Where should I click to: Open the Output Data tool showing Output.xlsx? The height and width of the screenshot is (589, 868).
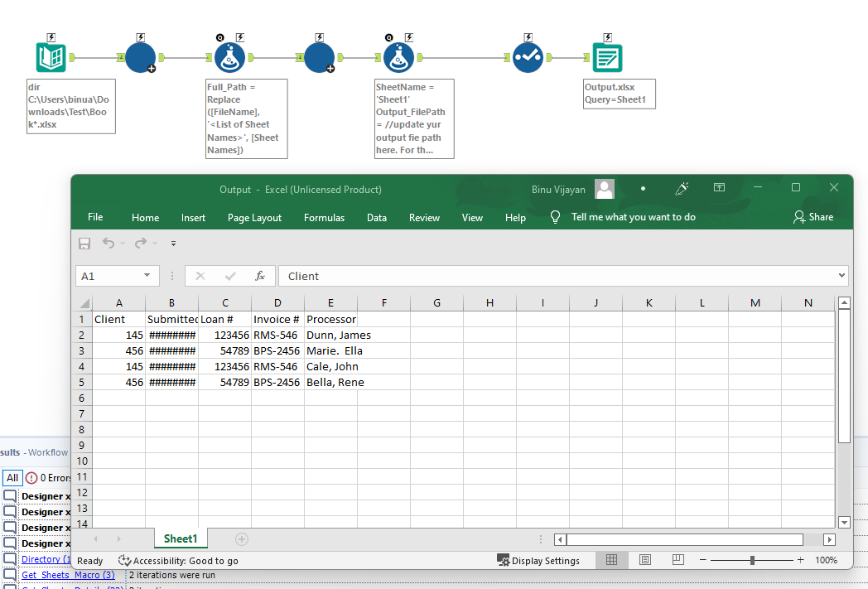tap(607, 56)
